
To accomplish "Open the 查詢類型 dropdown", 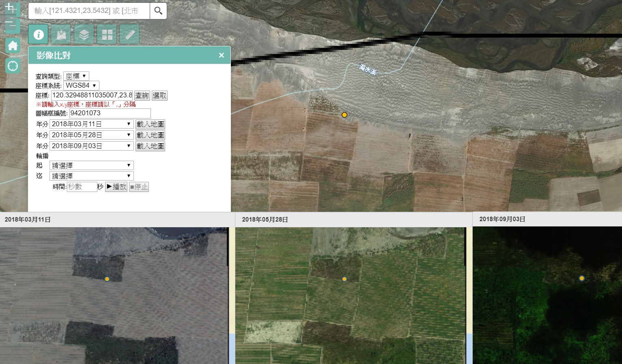I will pos(76,75).
